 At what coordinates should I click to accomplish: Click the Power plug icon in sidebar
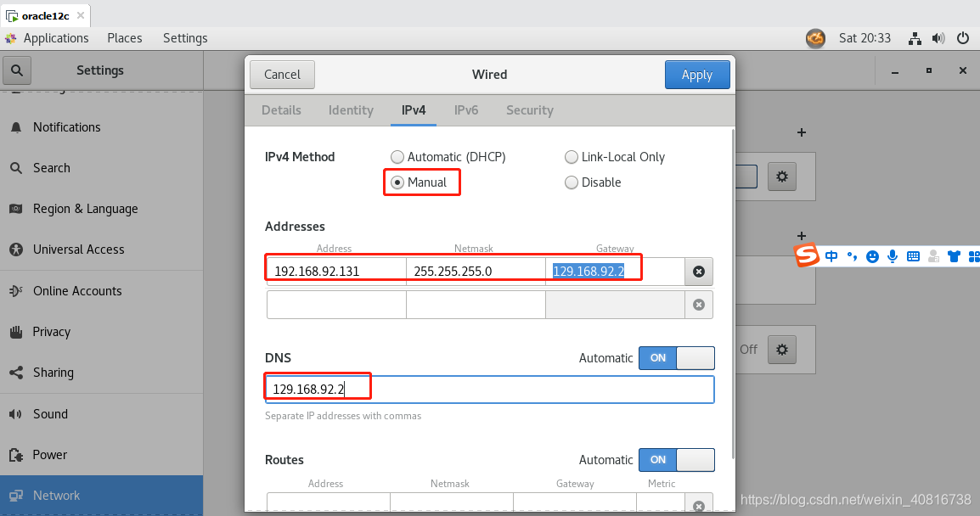[16, 455]
